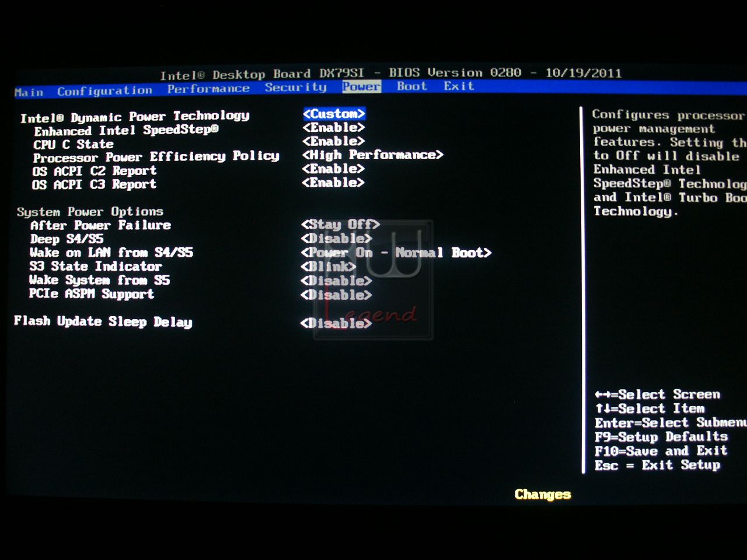
Task: Toggle Flash Update Sleep Delay Disable value
Action: pyautogui.click(x=336, y=323)
